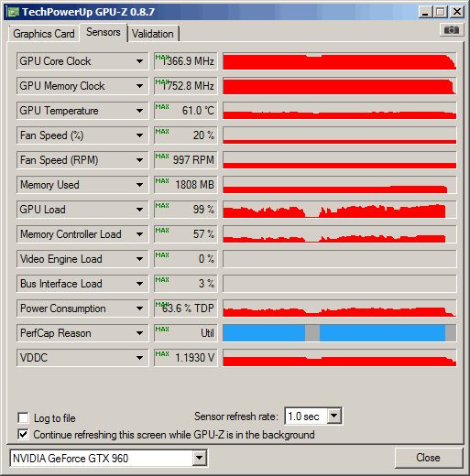
Task: Click the 61.0 °C temperature reading
Action: click(186, 111)
